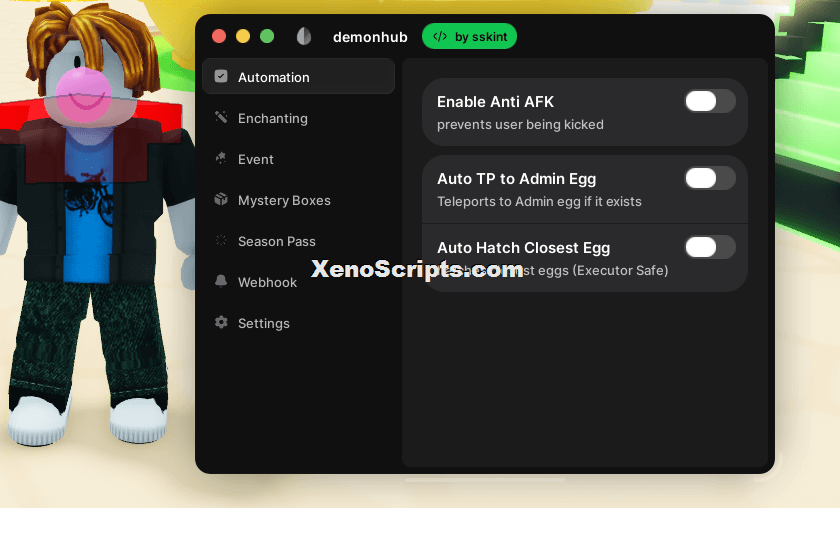
Task: Open the Settings tab label
Action: coord(264,323)
